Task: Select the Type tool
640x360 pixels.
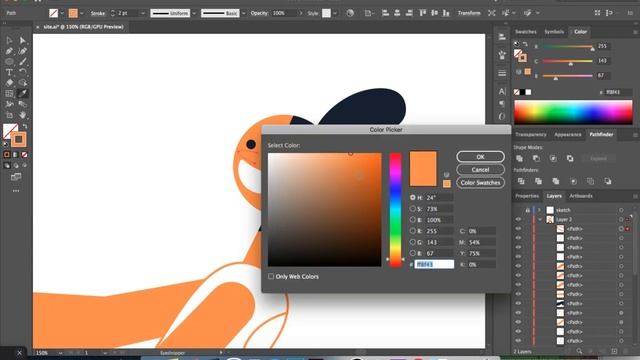Action: (9, 72)
